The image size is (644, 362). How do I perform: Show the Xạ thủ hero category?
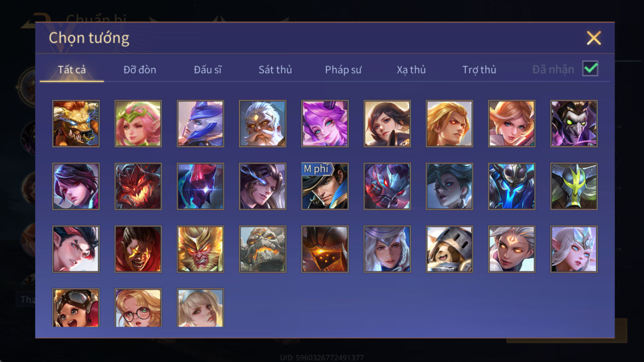click(x=411, y=70)
